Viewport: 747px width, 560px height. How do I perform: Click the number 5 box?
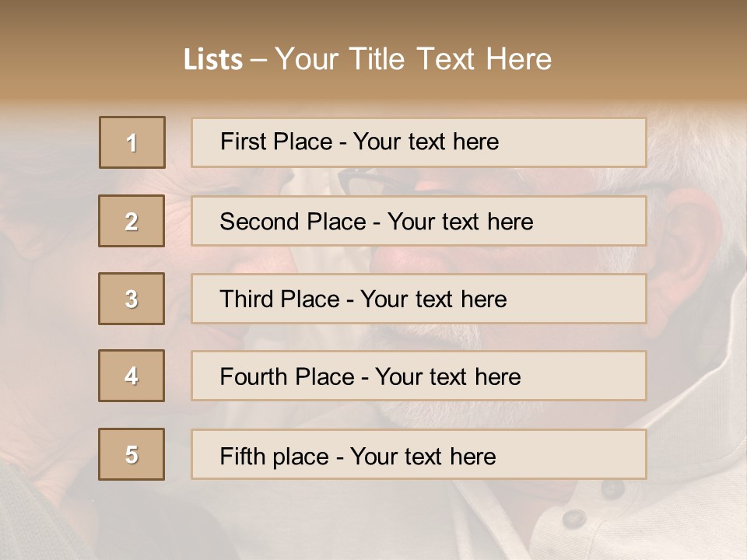[132, 454]
